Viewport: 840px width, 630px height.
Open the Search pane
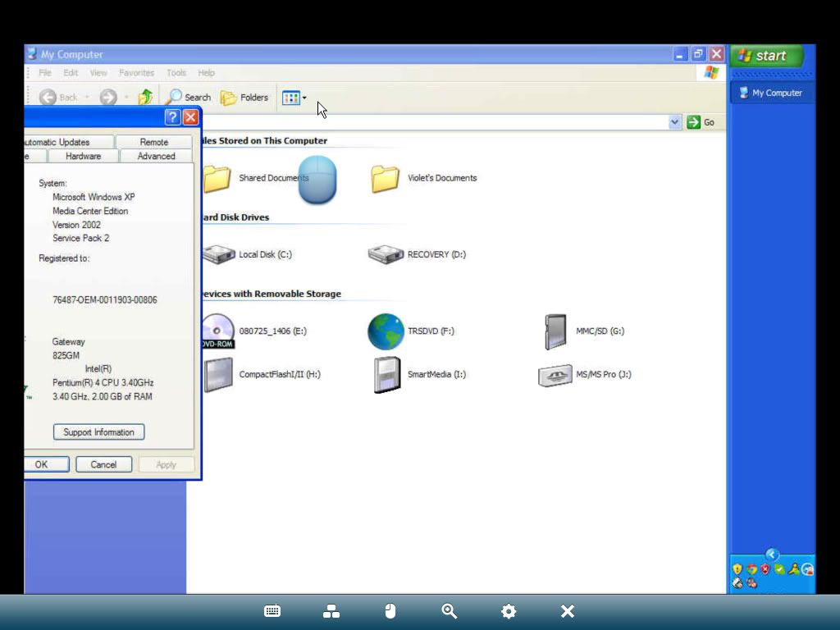pyautogui.click(x=188, y=97)
